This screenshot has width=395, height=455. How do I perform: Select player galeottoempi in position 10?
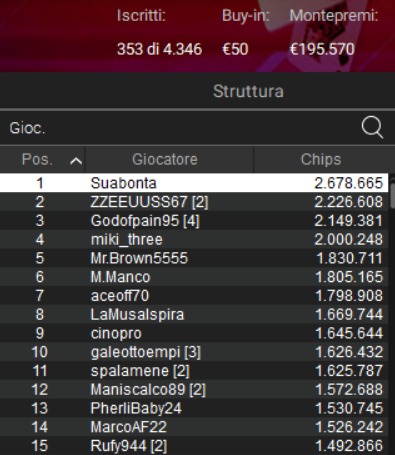(194, 352)
